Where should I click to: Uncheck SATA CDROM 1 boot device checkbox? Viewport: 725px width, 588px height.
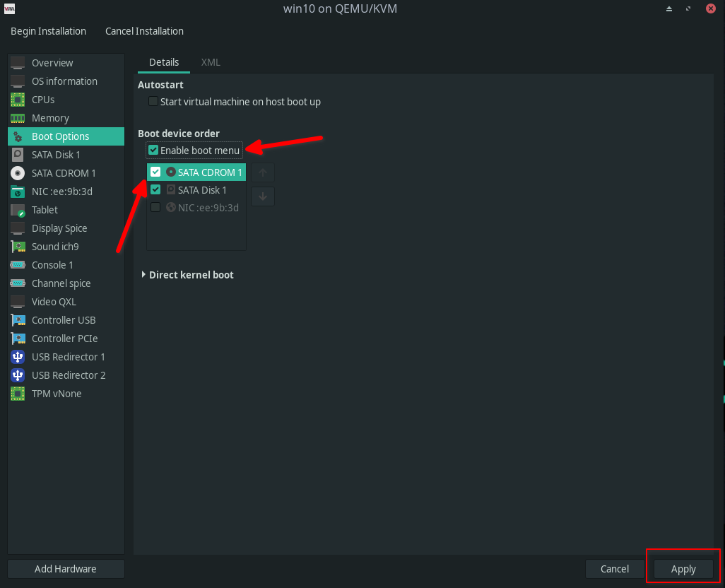coord(155,172)
